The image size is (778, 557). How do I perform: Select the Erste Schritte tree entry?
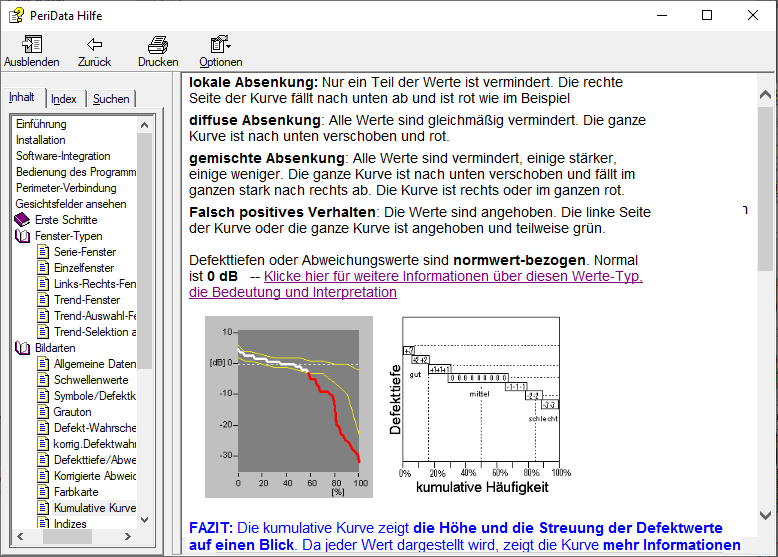pos(66,220)
